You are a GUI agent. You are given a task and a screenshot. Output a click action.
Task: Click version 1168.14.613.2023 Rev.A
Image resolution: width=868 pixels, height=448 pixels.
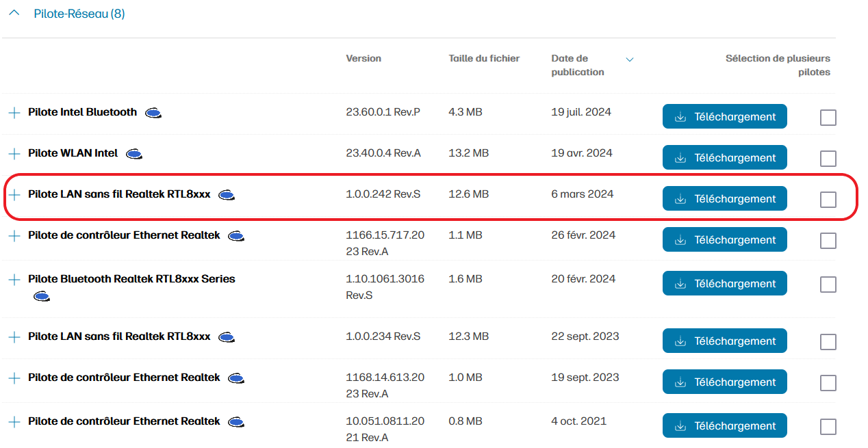point(385,386)
